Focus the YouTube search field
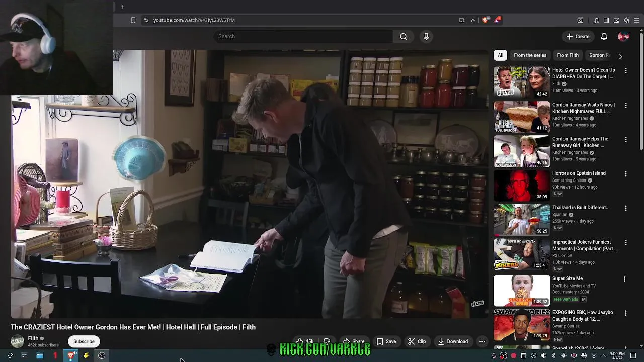 click(303, 36)
